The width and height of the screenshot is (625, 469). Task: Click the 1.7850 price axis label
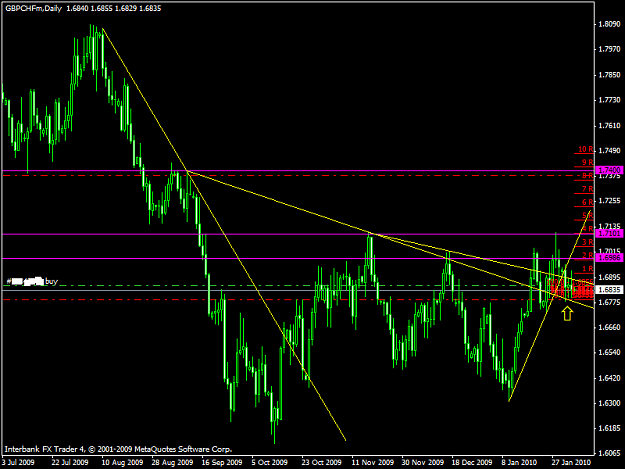point(609,75)
